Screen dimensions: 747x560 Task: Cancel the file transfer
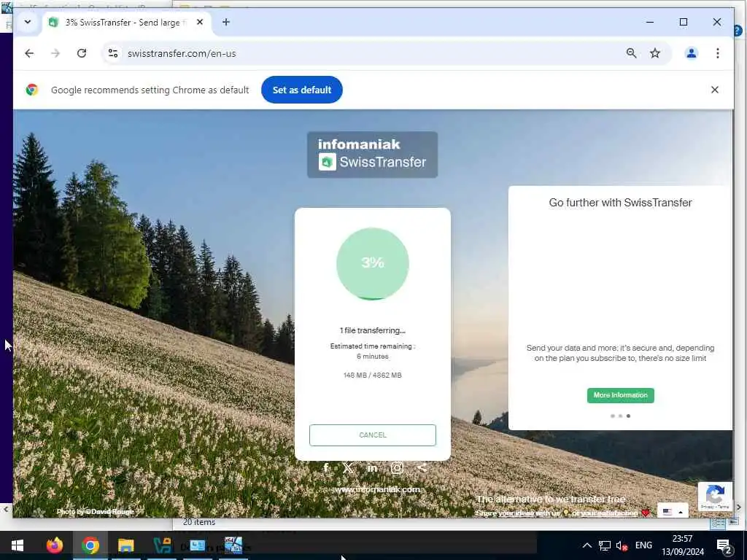pos(373,435)
